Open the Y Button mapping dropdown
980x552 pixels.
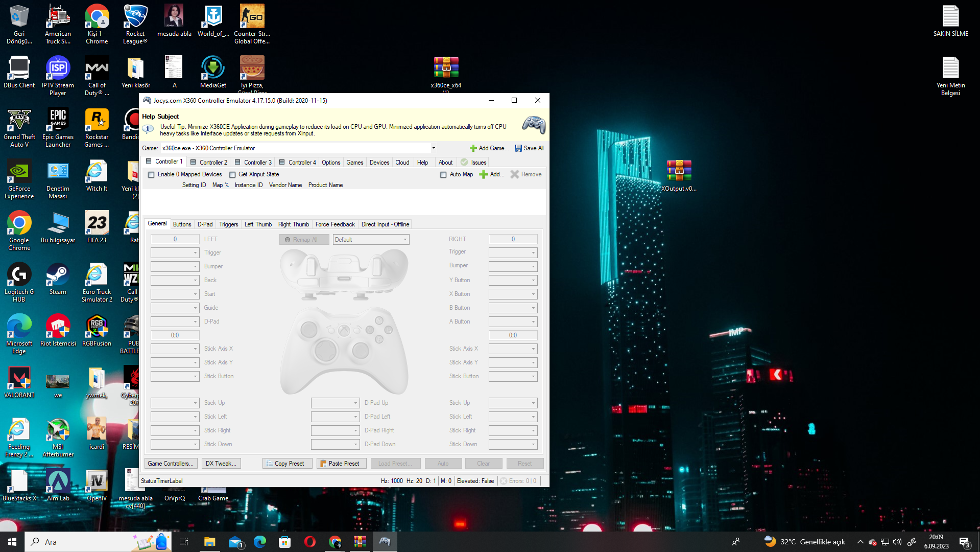point(513,281)
